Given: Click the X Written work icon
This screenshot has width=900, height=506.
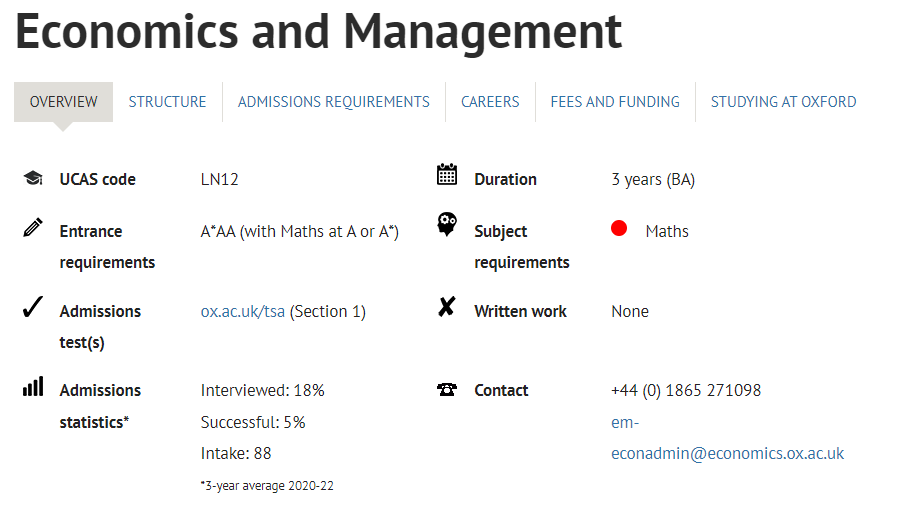Looking at the screenshot, I should point(447,307).
